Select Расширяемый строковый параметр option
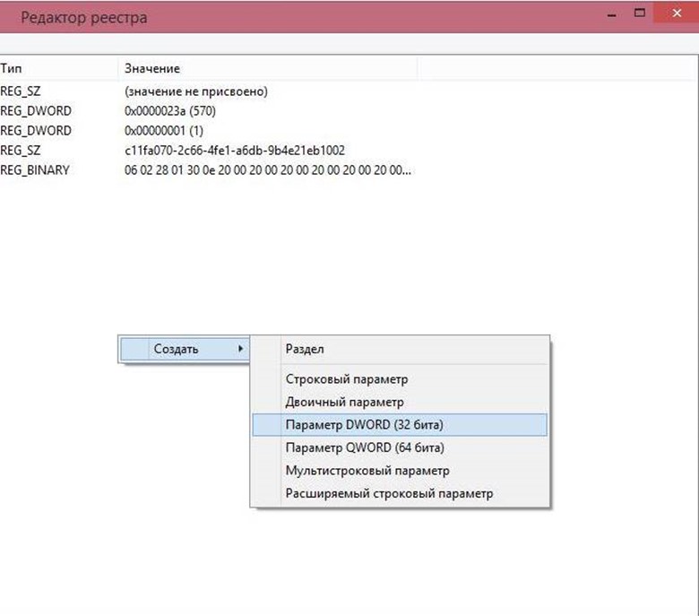699x616 pixels. [388, 493]
